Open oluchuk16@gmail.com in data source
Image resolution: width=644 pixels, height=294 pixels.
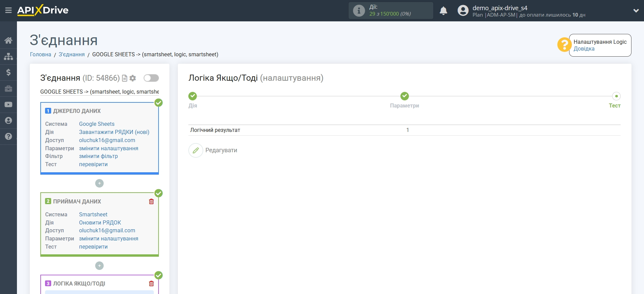pos(107,140)
